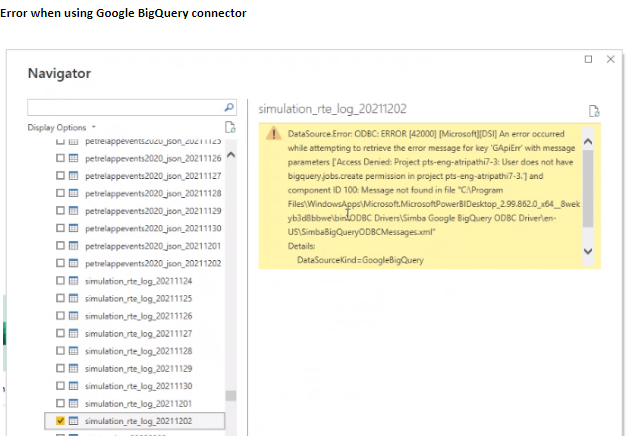Select the simulation_rte_log_20211128 row label
The height and width of the screenshot is (436, 635).
[x=139, y=351]
